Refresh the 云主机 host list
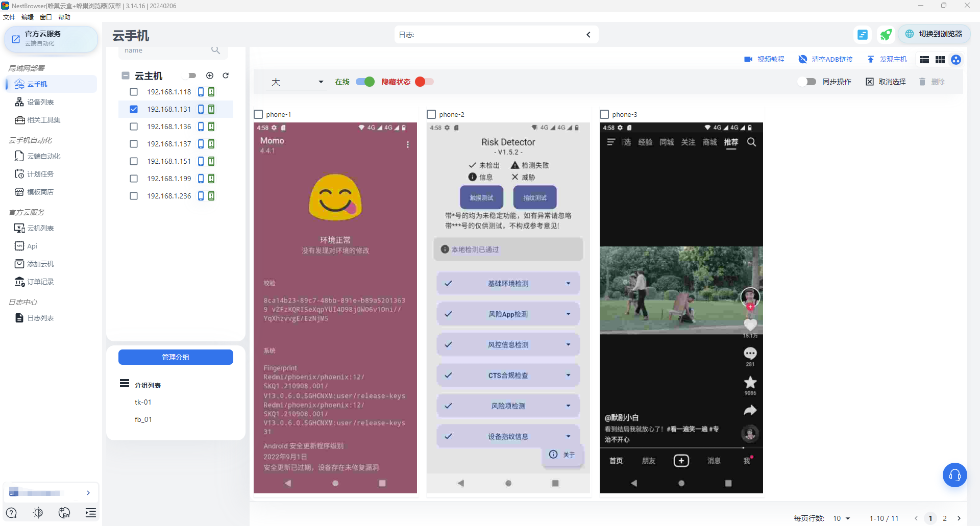Screen dimensions: 980x526 tap(226, 76)
